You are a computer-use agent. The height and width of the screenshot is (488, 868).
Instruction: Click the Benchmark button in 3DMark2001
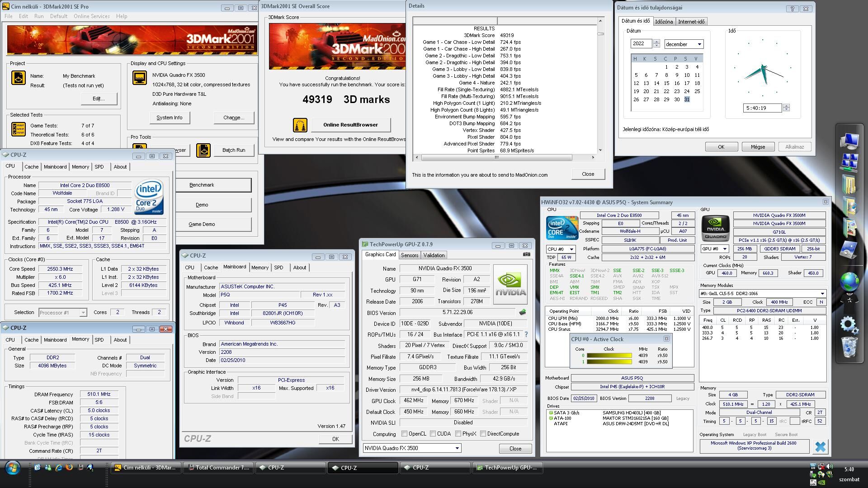tap(213, 185)
